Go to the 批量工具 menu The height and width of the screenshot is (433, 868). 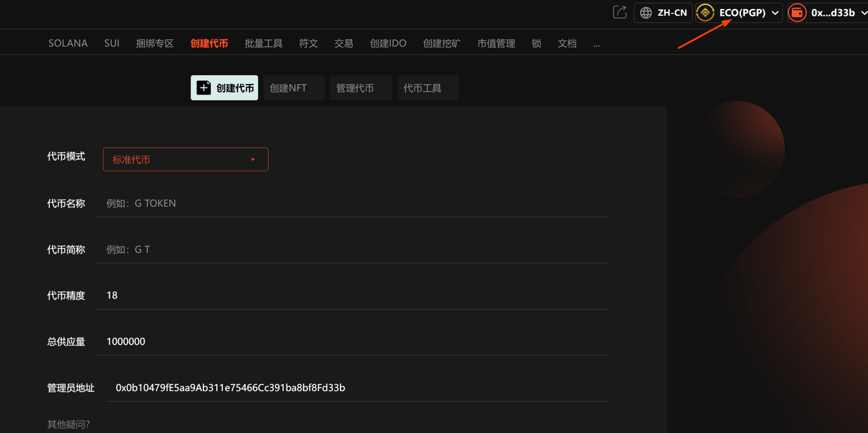[x=264, y=43]
